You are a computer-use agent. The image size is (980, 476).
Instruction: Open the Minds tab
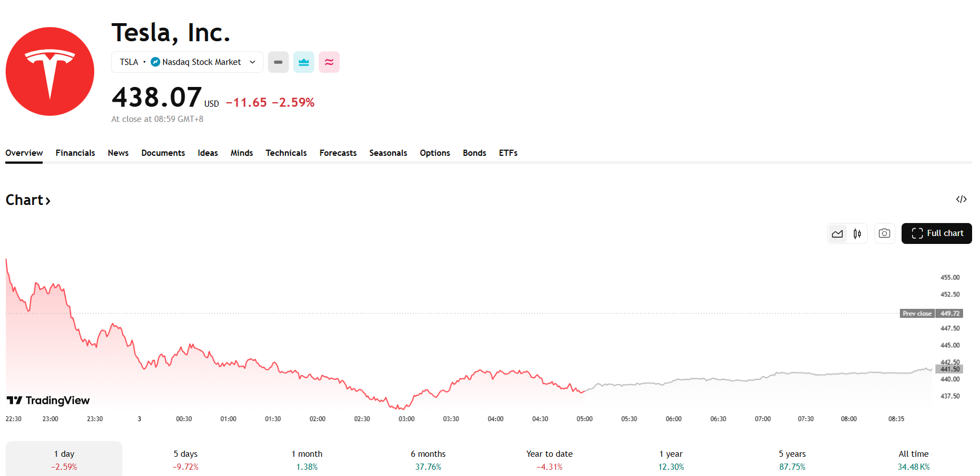coord(241,153)
